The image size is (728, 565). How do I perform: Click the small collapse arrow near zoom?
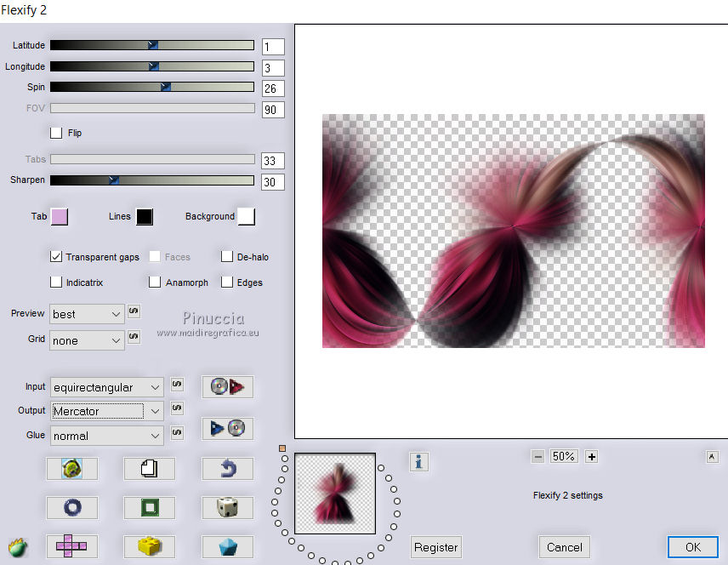712,457
